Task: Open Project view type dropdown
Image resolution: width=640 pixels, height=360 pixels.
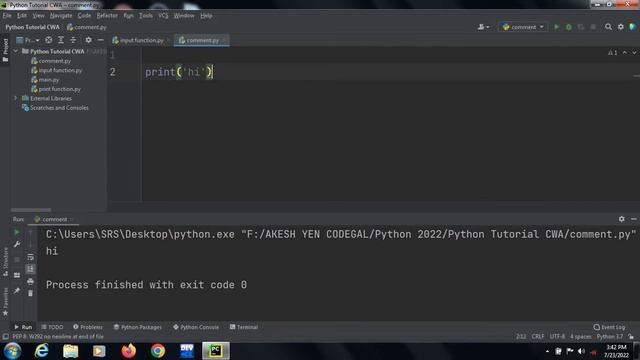Action: coord(28,40)
